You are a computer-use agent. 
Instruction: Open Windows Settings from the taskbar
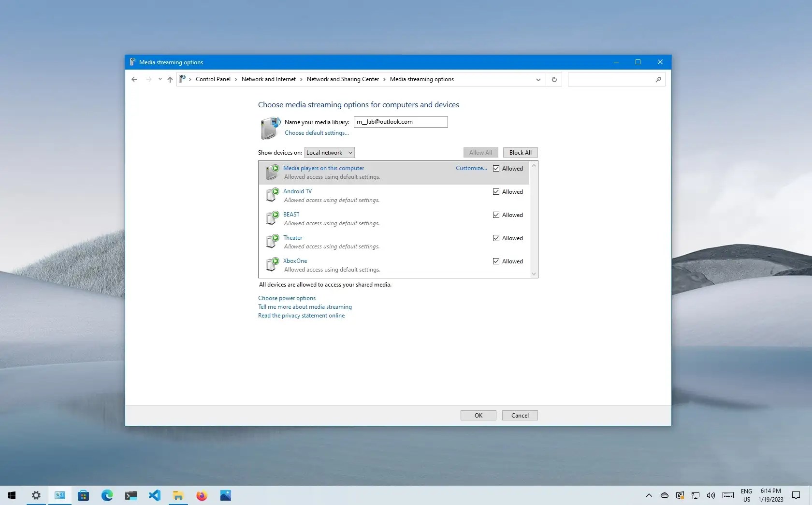pos(36,495)
